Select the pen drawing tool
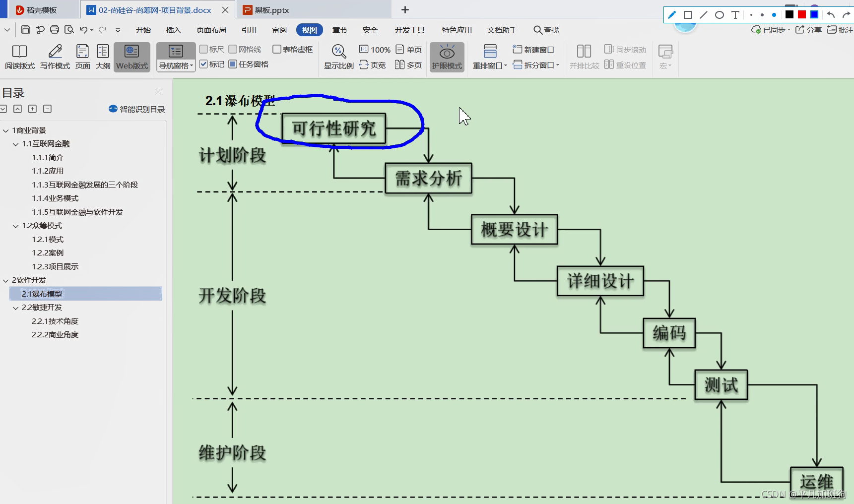854x504 pixels. [x=672, y=15]
